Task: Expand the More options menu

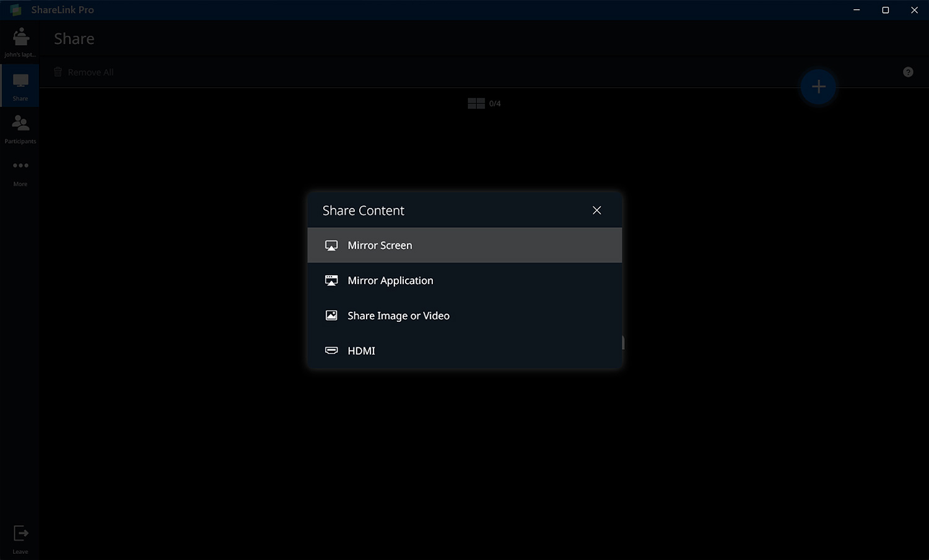Action: coord(20,171)
